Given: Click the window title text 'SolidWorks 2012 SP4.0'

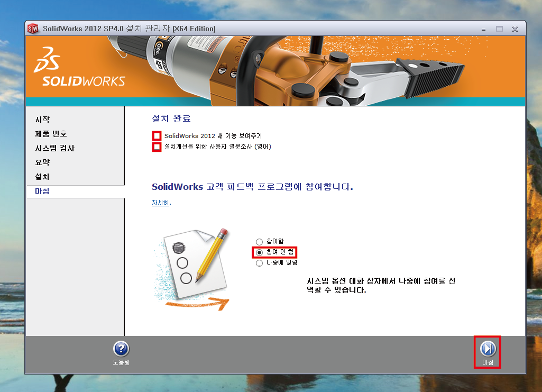Looking at the screenshot, I should click(83, 29).
